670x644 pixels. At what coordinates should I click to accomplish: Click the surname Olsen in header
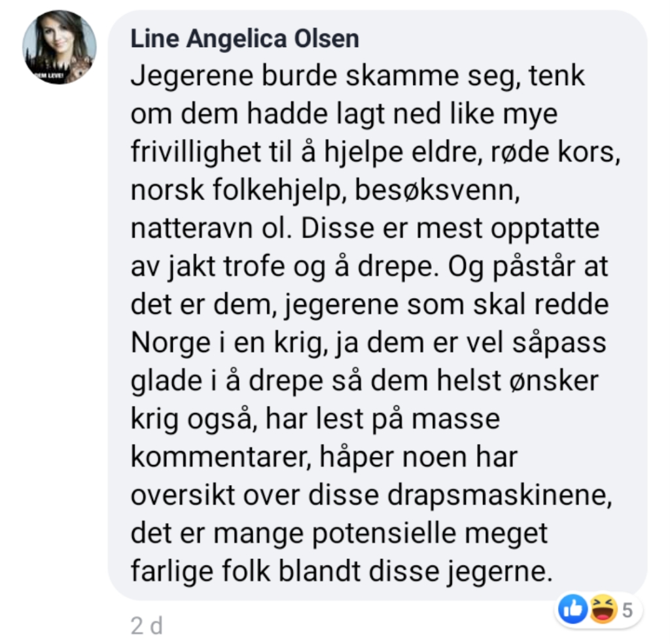[327, 39]
